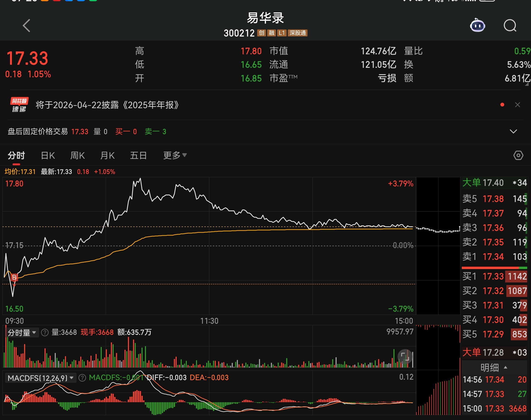This screenshot has height=420, width=531.
Task: Tap the search magnifier icon
Action: 510,26
